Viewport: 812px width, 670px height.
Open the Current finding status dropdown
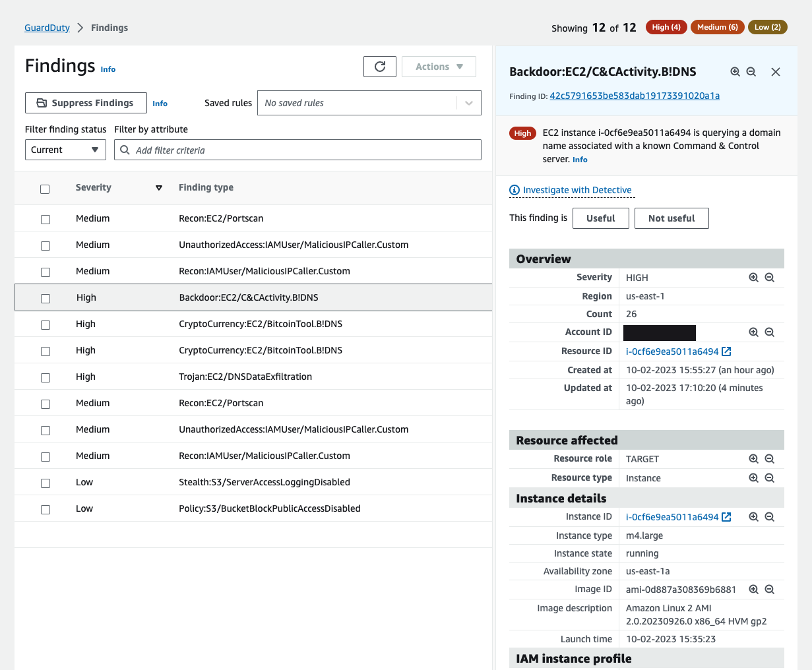click(65, 150)
